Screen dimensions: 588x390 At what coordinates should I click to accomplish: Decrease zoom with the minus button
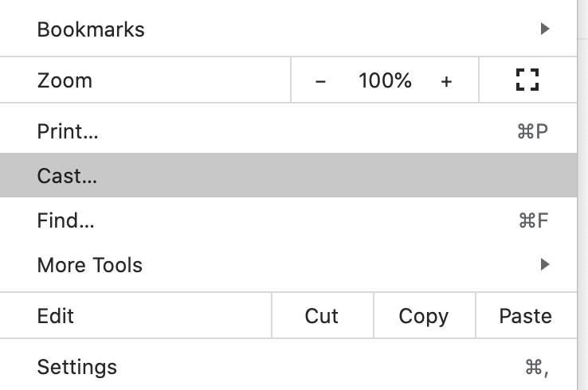pyautogui.click(x=320, y=81)
